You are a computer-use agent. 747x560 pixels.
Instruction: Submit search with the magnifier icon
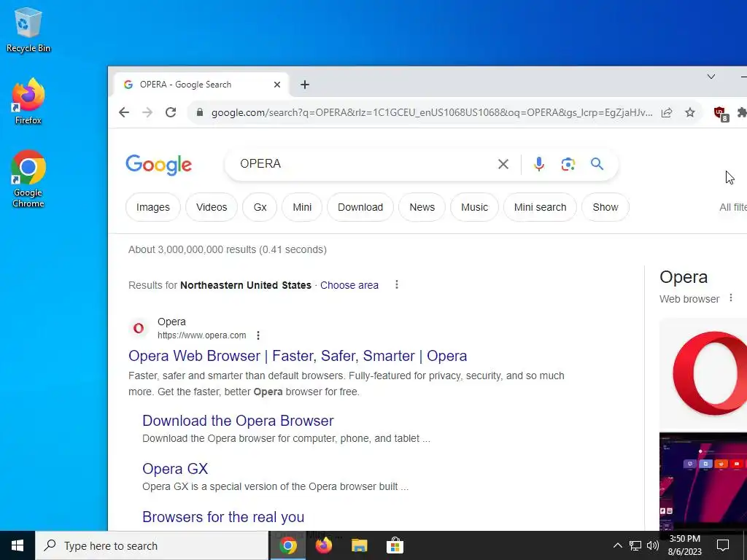coord(597,164)
